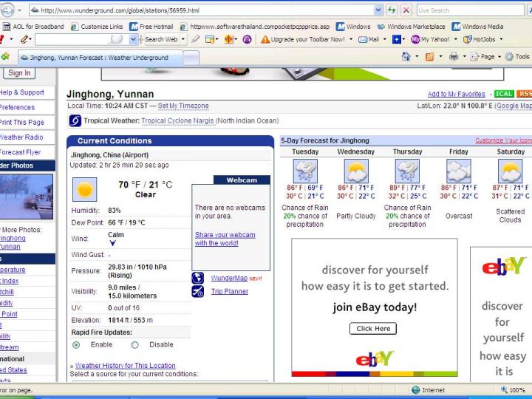This screenshot has width=532, height=399.
Task: Click Tuesday's rain forecast icon
Action: 305,171
